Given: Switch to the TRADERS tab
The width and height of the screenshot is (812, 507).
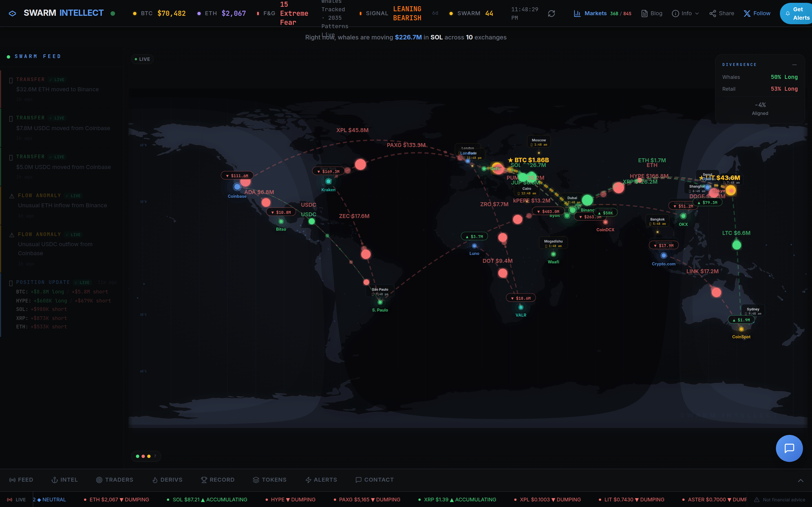Looking at the screenshot, I should click(115, 480).
